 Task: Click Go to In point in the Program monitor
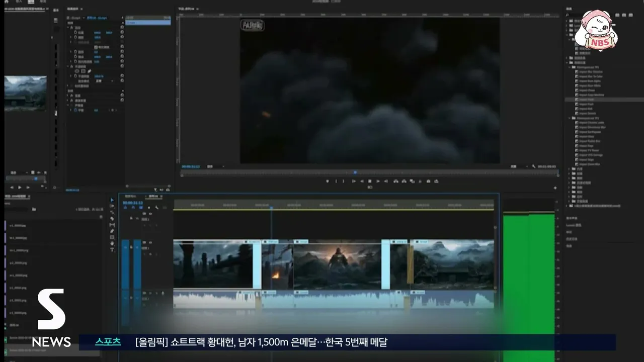354,181
